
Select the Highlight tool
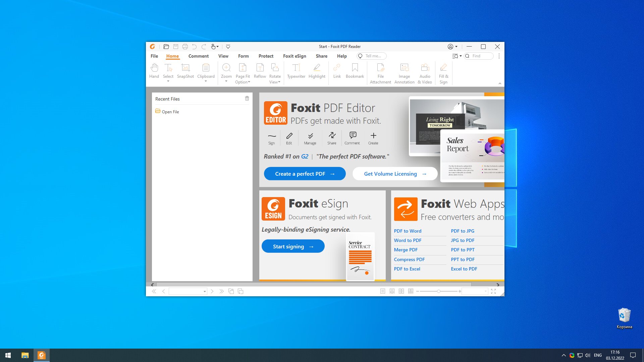point(317,71)
